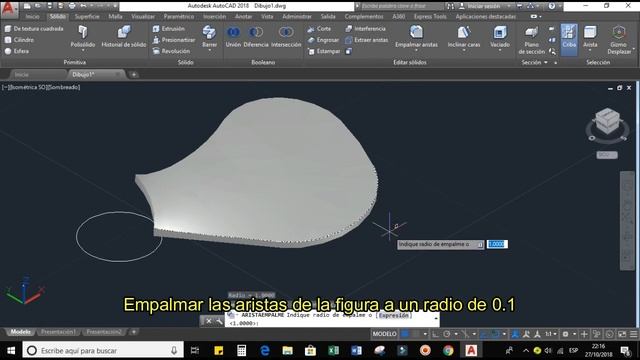Select the Vaciado shell tool
Image resolution: width=640 pixels, height=360 pixels.
[500, 36]
